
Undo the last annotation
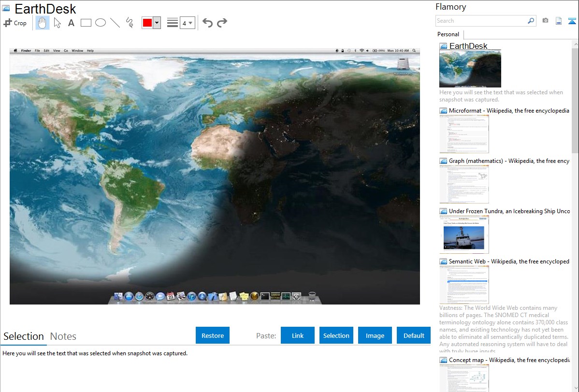point(207,23)
